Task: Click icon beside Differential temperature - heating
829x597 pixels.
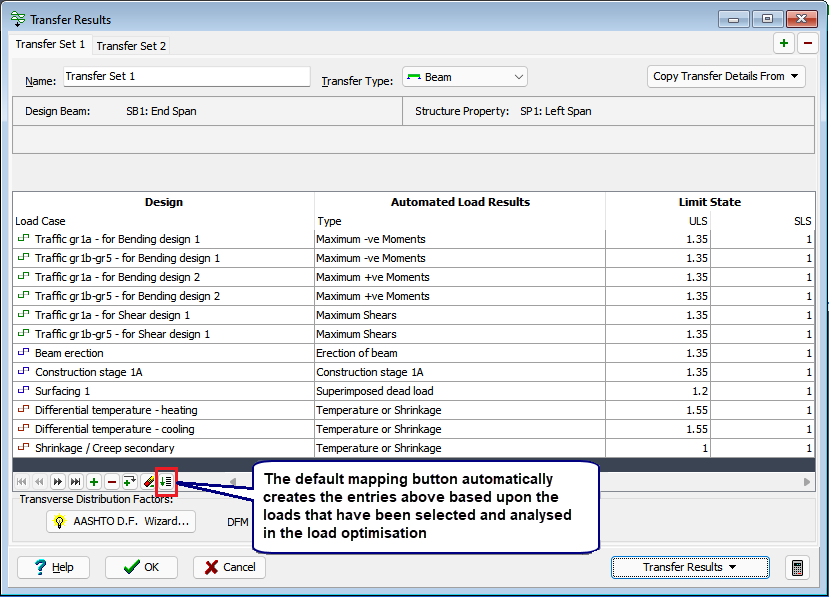Action: [x=23, y=410]
